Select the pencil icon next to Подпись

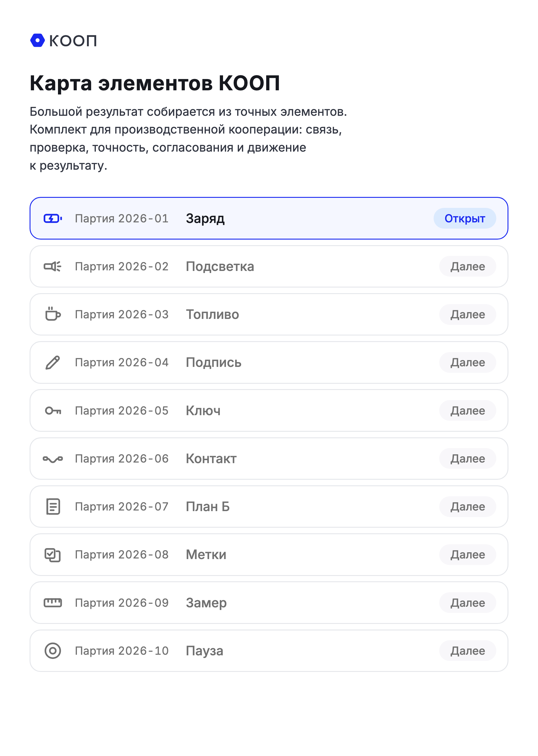click(x=53, y=362)
